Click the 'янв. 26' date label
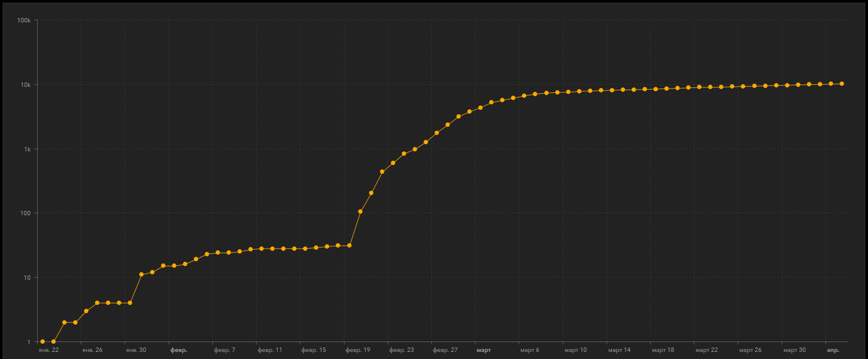The image size is (868, 359). (x=92, y=350)
